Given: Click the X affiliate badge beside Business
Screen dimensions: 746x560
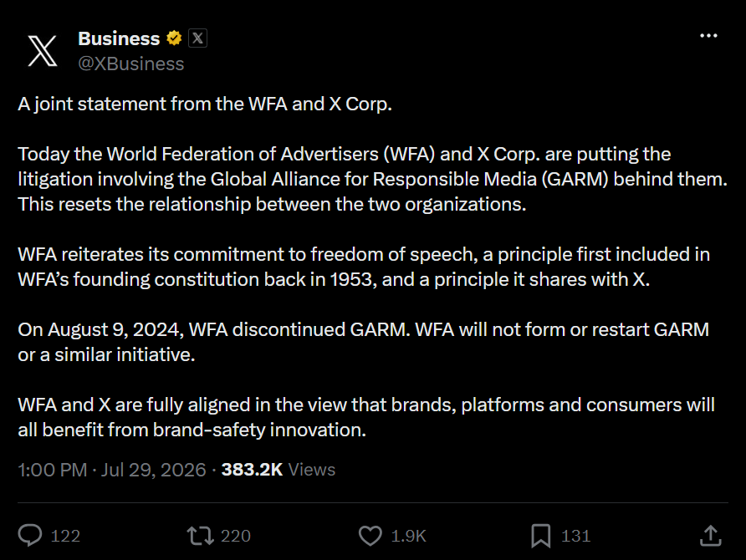Looking at the screenshot, I should click(198, 38).
